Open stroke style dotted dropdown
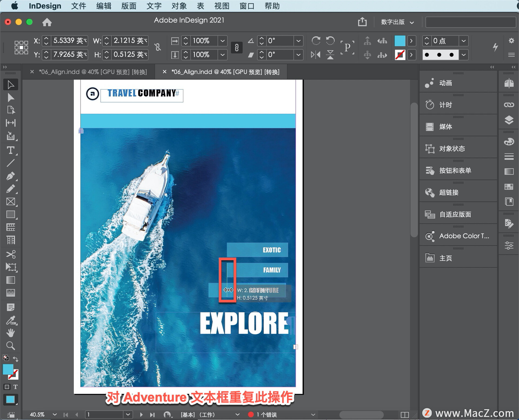 pyautogui.click(x=464, y=55)
